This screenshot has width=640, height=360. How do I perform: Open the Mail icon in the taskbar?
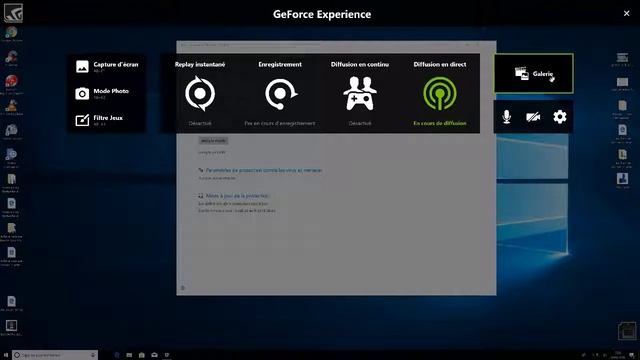click(x=154, y=355)
